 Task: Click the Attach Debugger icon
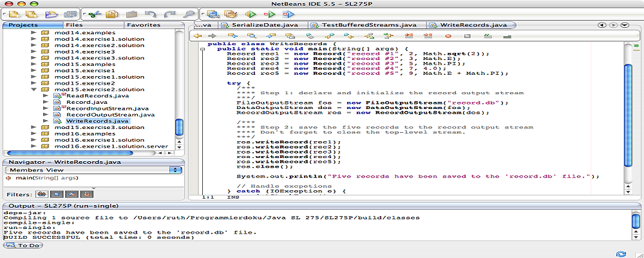pyautogui.click(x=289, y=14)
